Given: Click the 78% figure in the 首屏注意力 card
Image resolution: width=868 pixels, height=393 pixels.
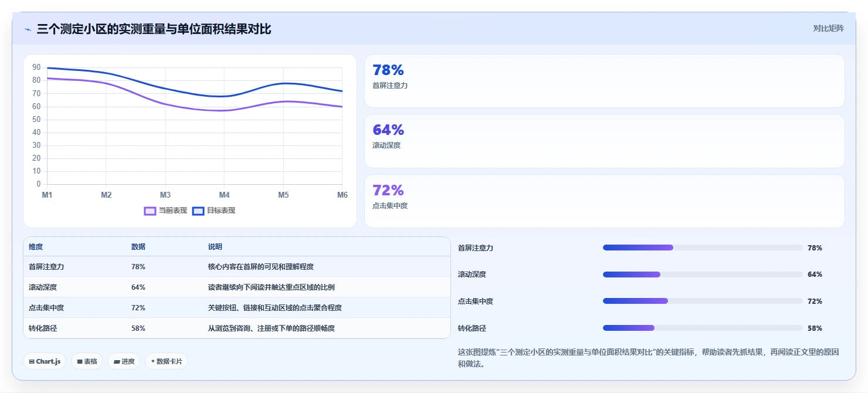Looking at the screenshot, I should click(388, 70).
